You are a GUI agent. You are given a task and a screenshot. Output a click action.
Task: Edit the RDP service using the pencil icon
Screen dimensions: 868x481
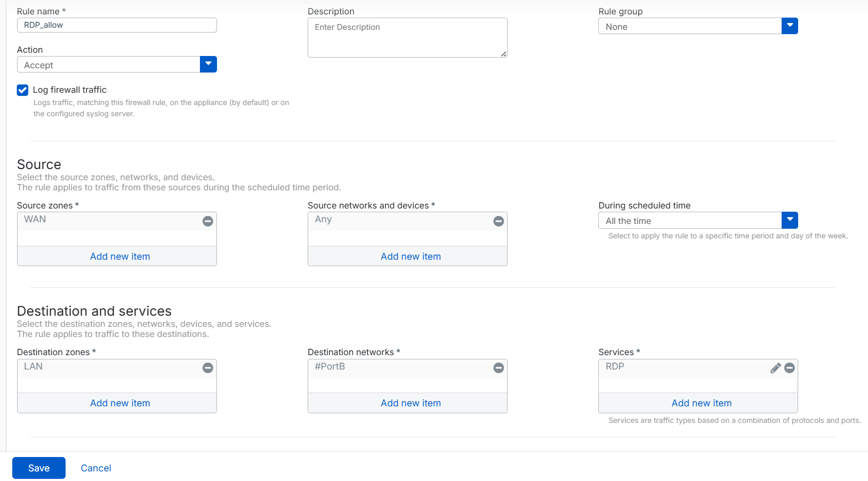click(x=775, y=367)
